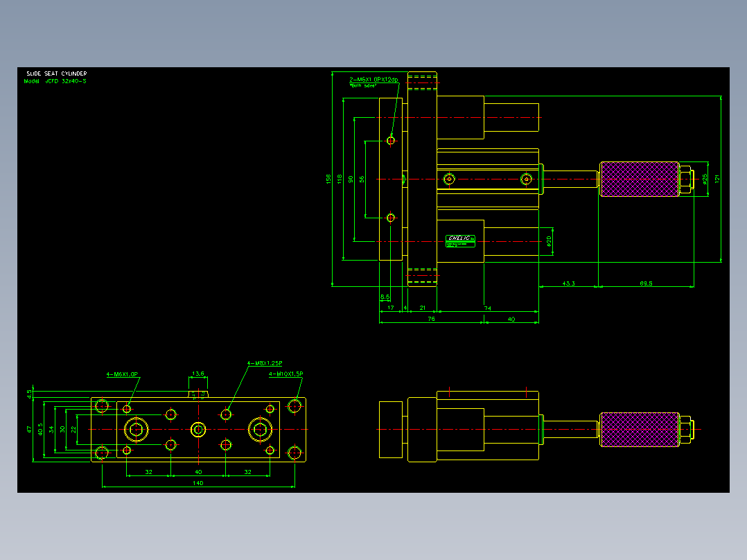Click the 34 dimension value
The width and height of the screenshot is (747, 560).
coord(51,429)
